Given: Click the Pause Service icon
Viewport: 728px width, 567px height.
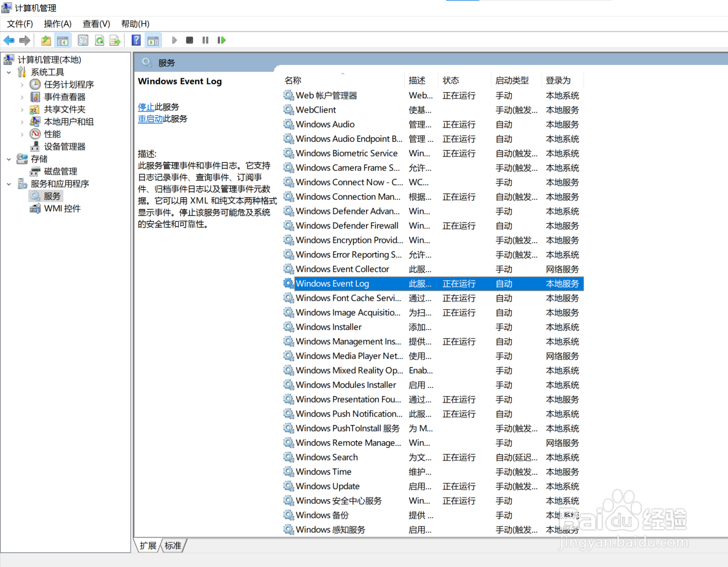Looking at the screenshot, I should pyautogui.click(x=205, y=40).
